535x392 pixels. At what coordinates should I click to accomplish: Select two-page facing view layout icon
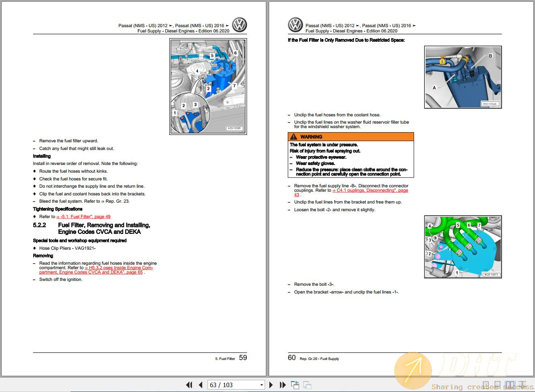click(x=510, y=385)
